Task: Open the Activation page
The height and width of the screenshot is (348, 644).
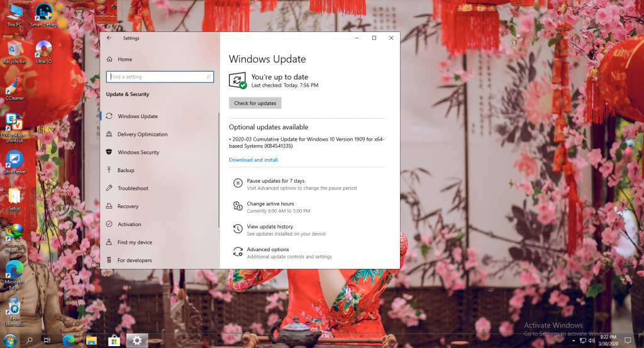Action: click(x=130, y=224)
